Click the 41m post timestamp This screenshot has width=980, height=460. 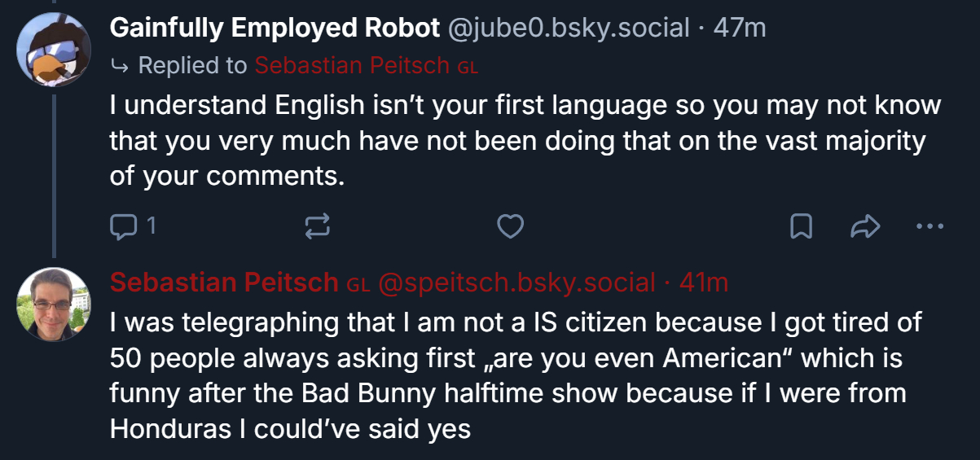point(704,283)
